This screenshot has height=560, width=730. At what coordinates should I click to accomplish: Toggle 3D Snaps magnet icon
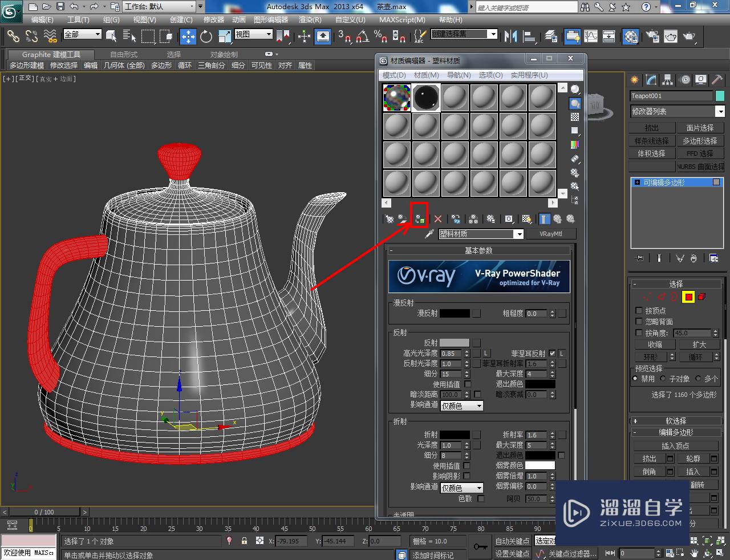tap(345, 36)
